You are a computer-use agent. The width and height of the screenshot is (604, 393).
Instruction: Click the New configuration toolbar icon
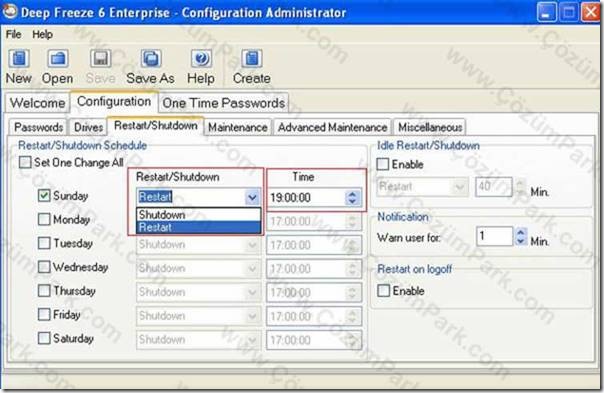point(18,59)
